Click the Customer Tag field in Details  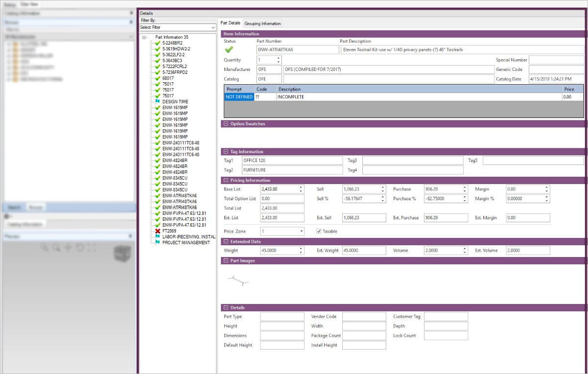point(446,317)
